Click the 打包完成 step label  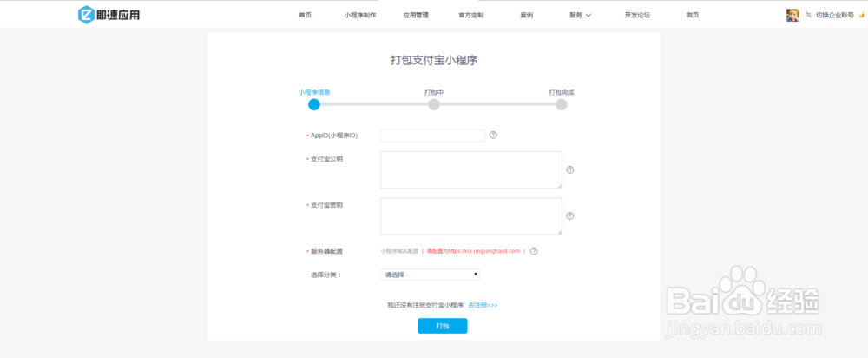pos(562,93)
